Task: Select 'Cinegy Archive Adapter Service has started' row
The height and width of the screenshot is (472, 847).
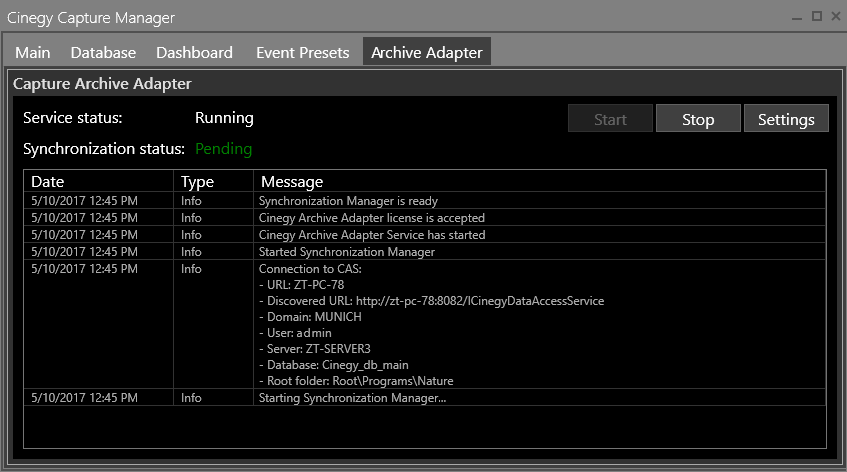Action: 425,235
